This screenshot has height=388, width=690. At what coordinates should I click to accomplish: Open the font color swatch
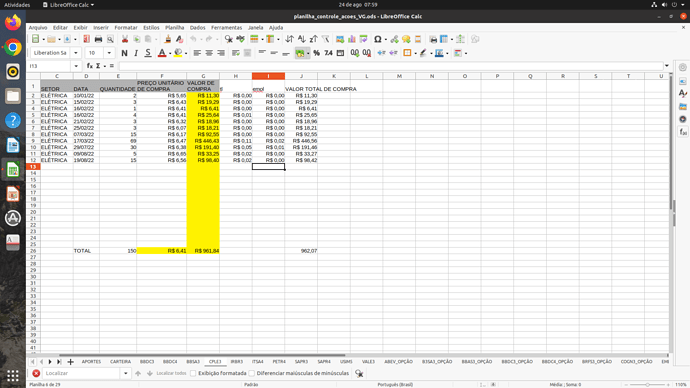tap(162, 53)
